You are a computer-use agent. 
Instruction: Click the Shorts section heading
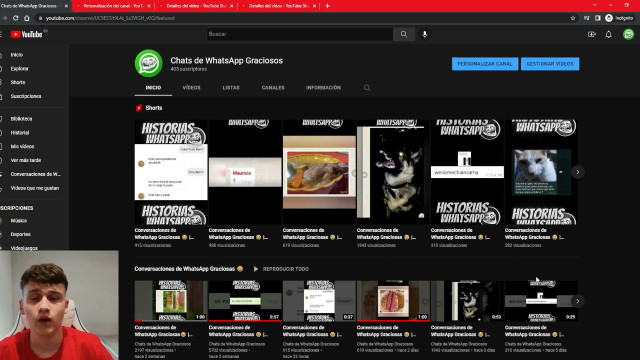pos(154,108)
